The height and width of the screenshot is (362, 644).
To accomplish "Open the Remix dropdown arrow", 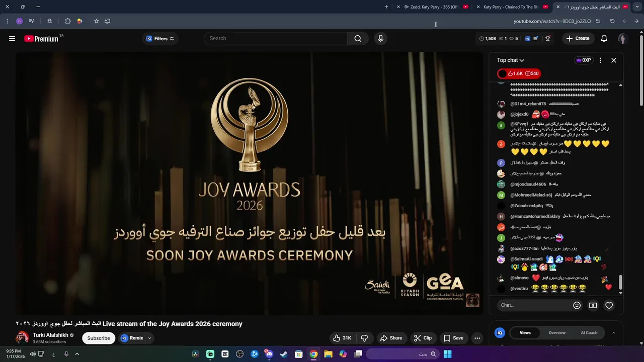I will click(x=149, y=338).
